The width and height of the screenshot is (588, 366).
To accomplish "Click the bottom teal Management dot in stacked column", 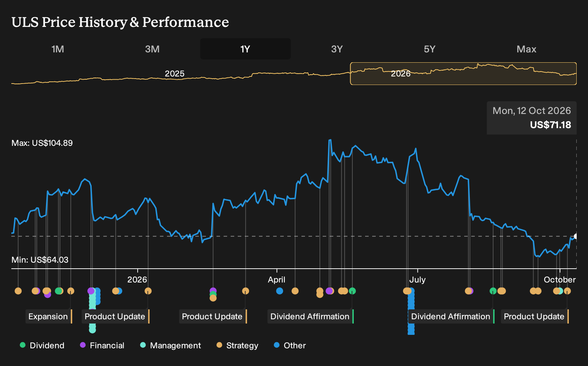I will pos(92,330).
